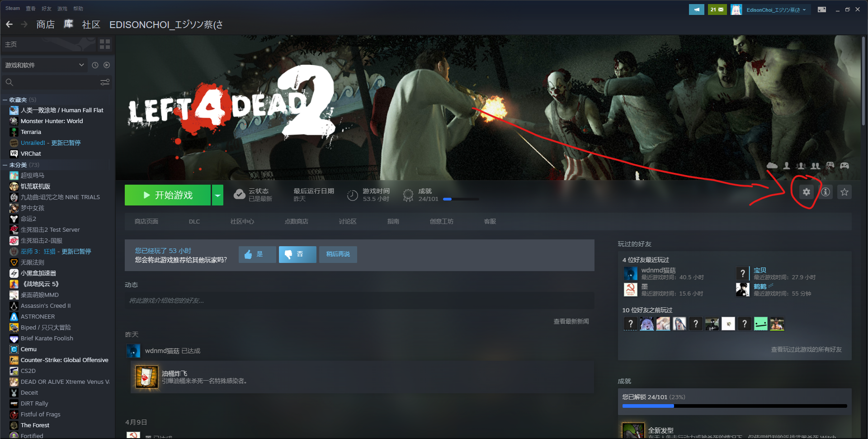Click the controller support icon
This screenshot has height=439, width=868.
844,166
